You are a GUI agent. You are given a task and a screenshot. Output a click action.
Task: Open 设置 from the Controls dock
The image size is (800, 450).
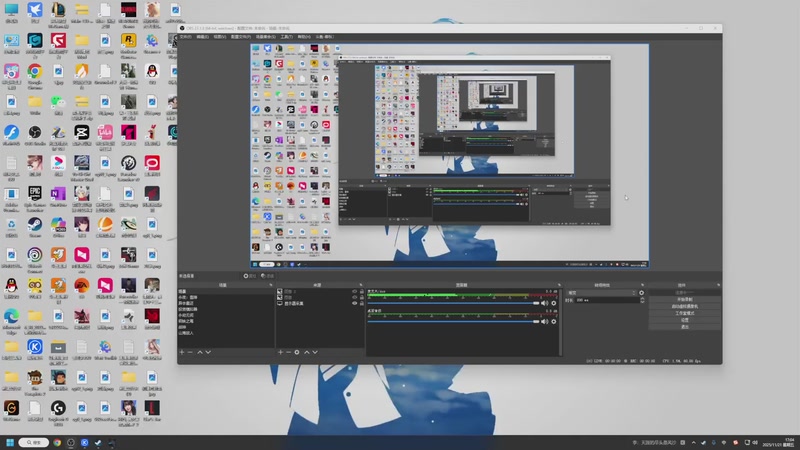tap(684, 320)
